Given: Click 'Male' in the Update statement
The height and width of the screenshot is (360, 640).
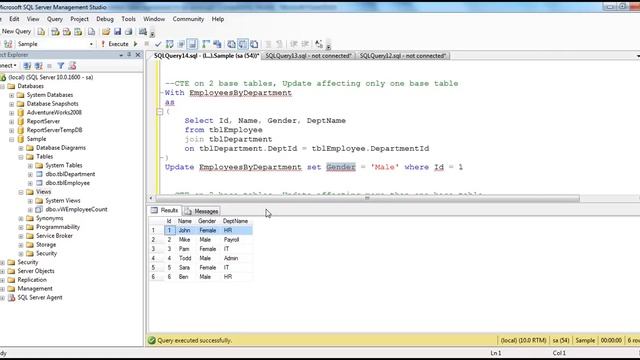Looking at the screenshot, I should click(x=384, y=167).
